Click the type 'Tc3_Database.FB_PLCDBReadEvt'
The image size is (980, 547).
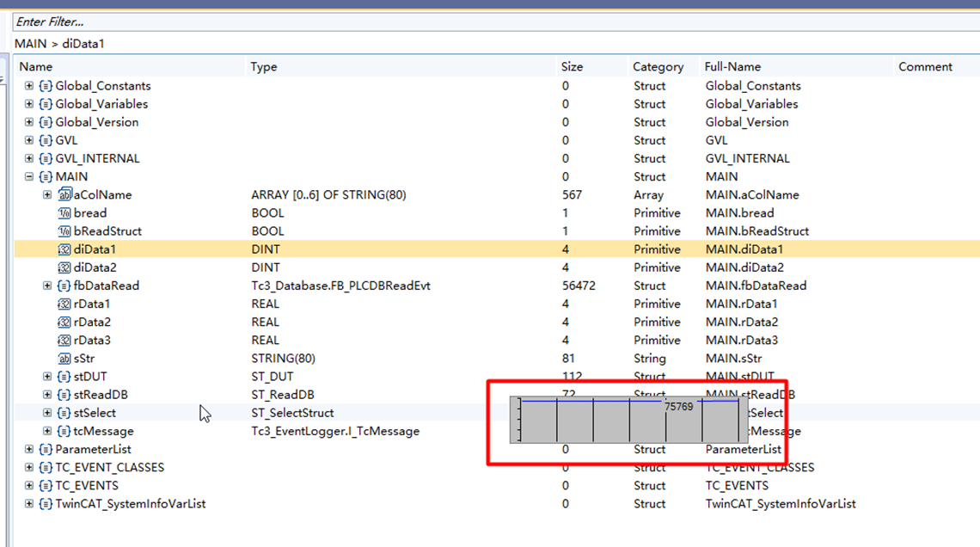[x=340, y=285]
